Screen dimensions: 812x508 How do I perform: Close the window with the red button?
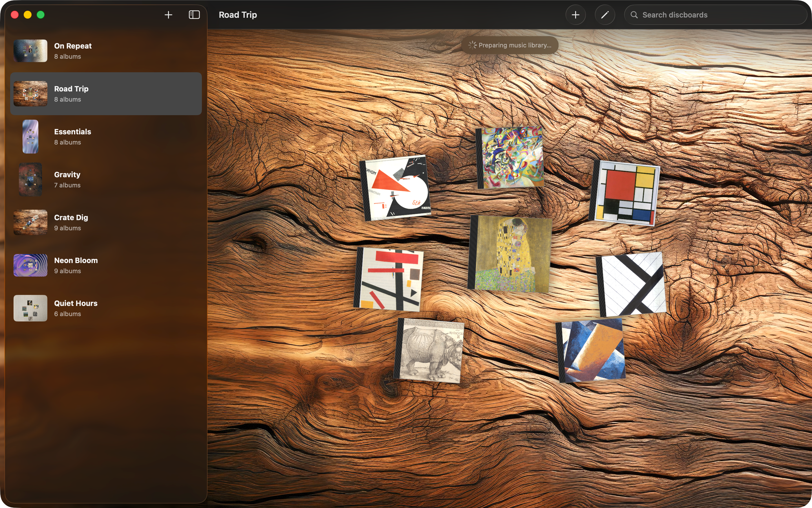15,15
